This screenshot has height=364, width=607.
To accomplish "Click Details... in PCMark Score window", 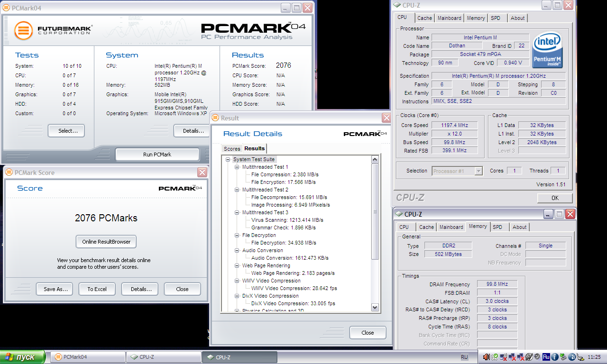I will (x=139, y=289).
